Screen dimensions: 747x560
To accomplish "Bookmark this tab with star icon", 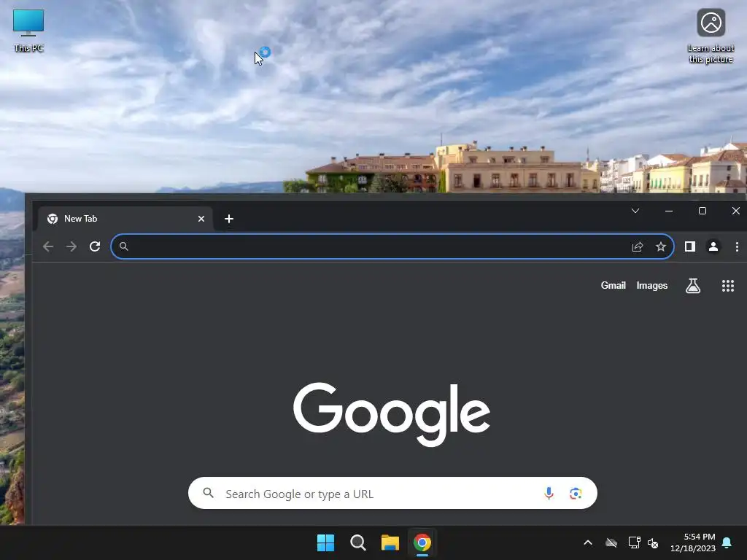I will (x=661, y=246).
